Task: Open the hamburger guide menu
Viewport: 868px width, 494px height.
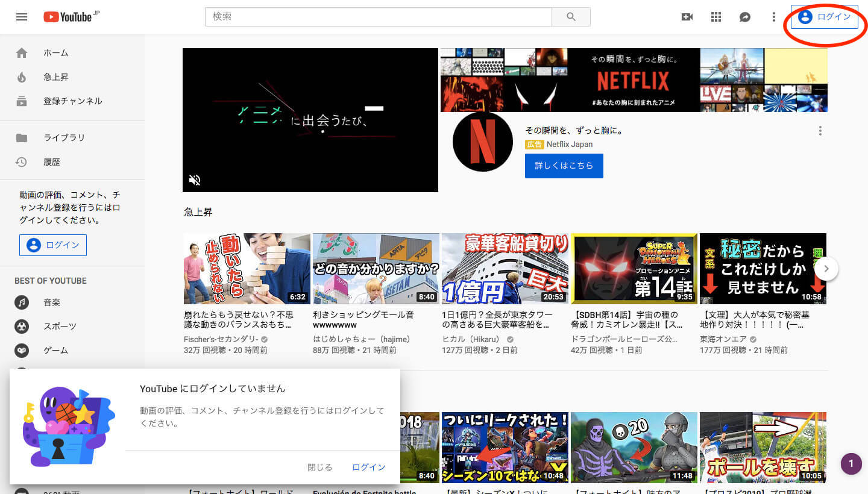Action: click(x=22, y=17)
